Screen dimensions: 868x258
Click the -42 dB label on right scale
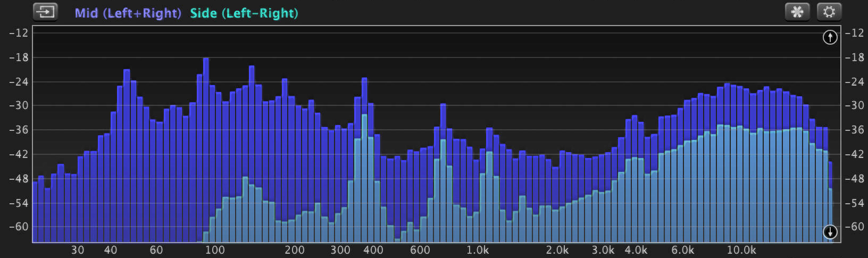click(854, 154)
